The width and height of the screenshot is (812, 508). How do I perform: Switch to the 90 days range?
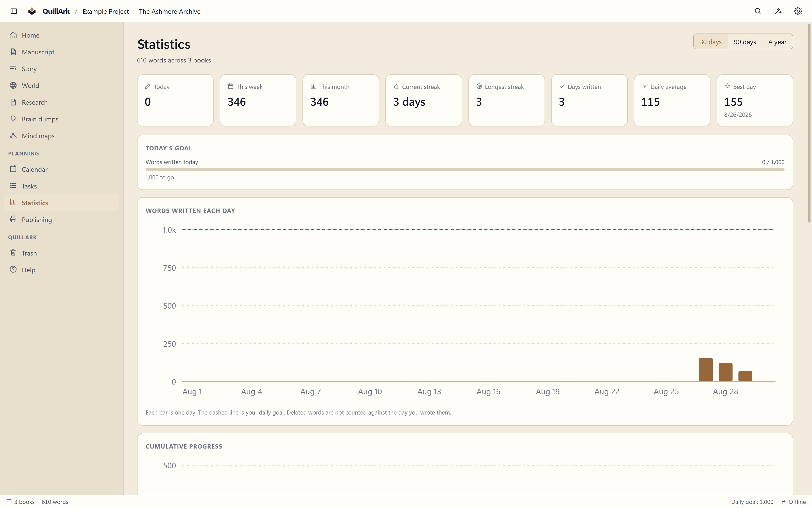click(x=745, y=42)
